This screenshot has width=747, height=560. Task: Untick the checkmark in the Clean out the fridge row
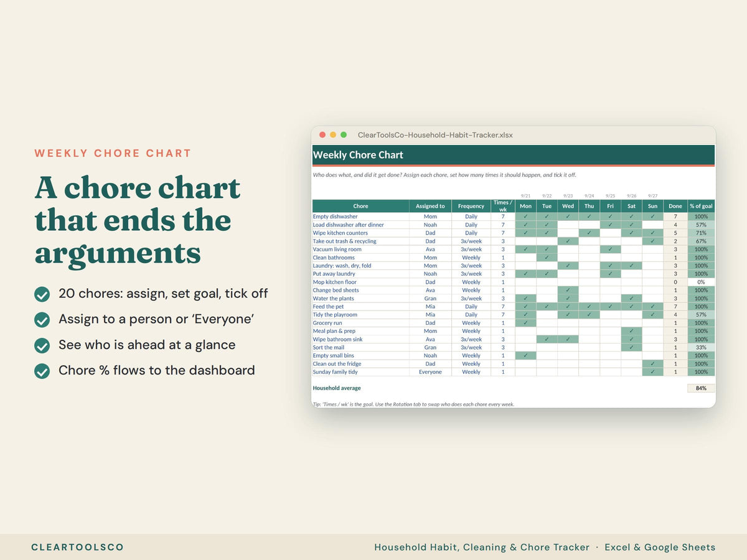[652, 364]
